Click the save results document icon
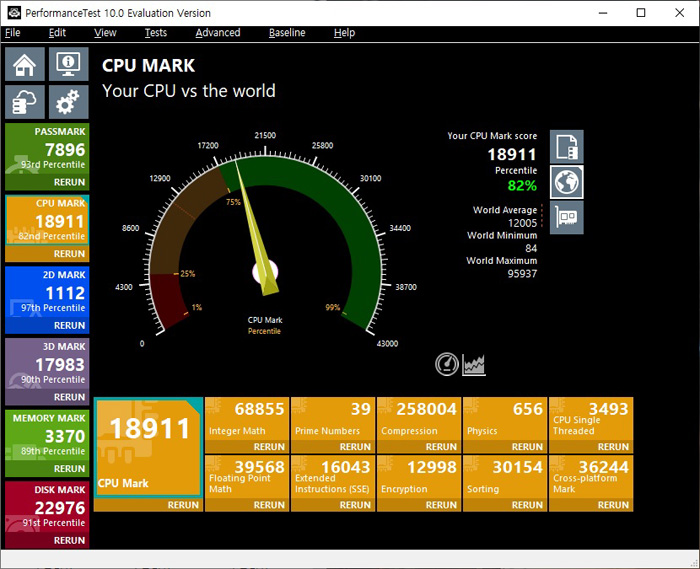700x569 pixels. [567, 147]
